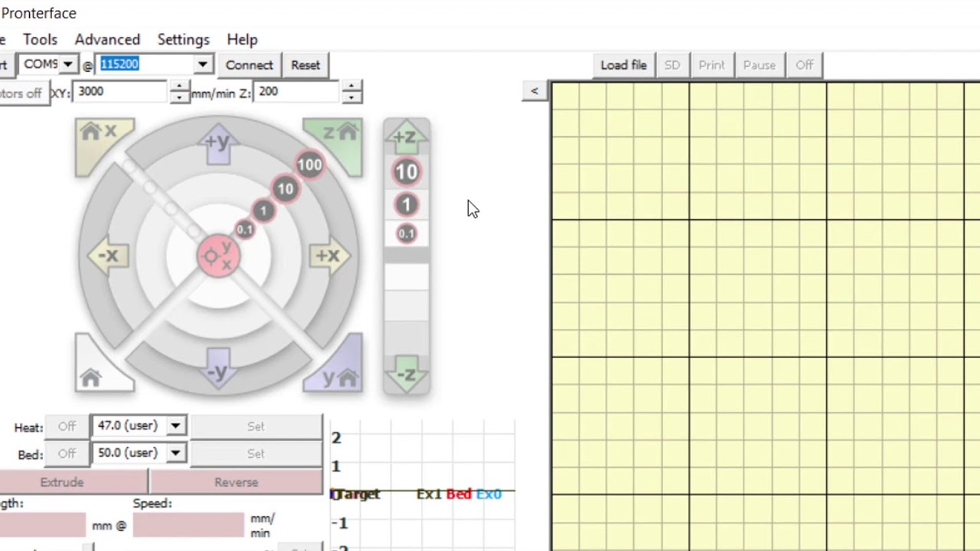Click the Reverse button
This screenshot has height=551, width=980.
(237, 482)
